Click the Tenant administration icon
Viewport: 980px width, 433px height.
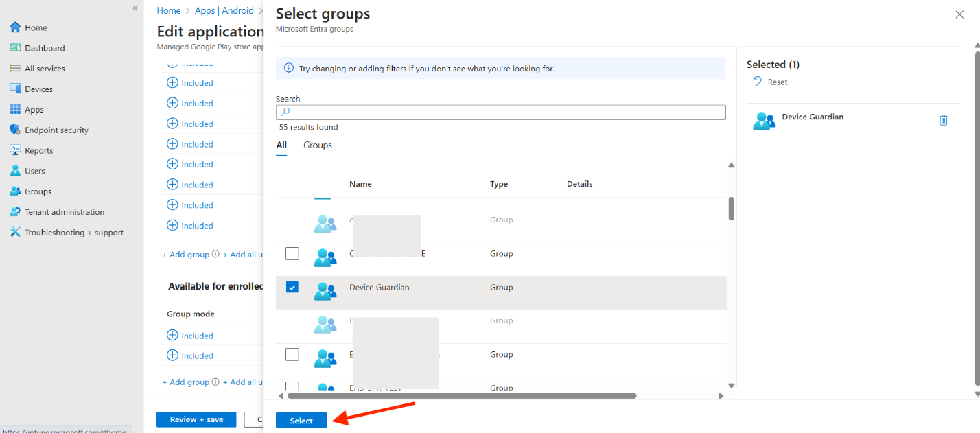tap(15, 211)
